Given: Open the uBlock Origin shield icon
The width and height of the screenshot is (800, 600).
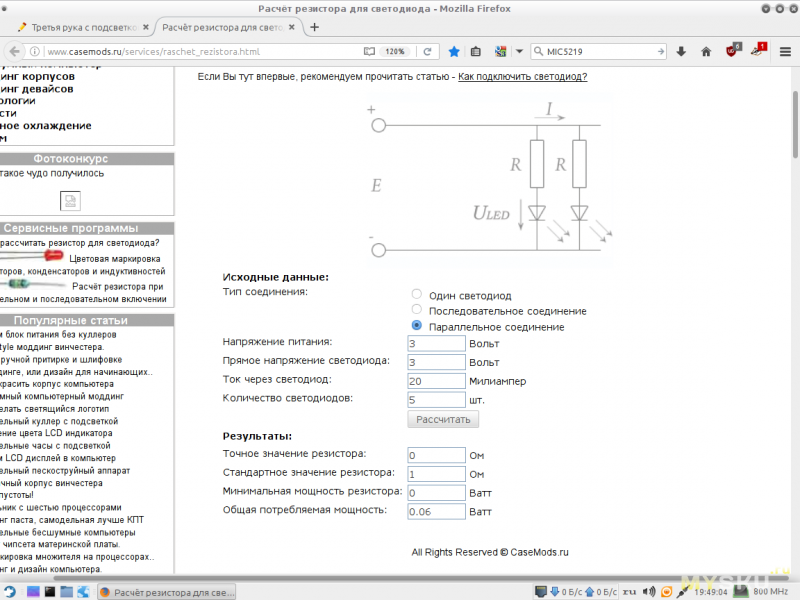Looking at the screenshot, I should coord(732,51).
